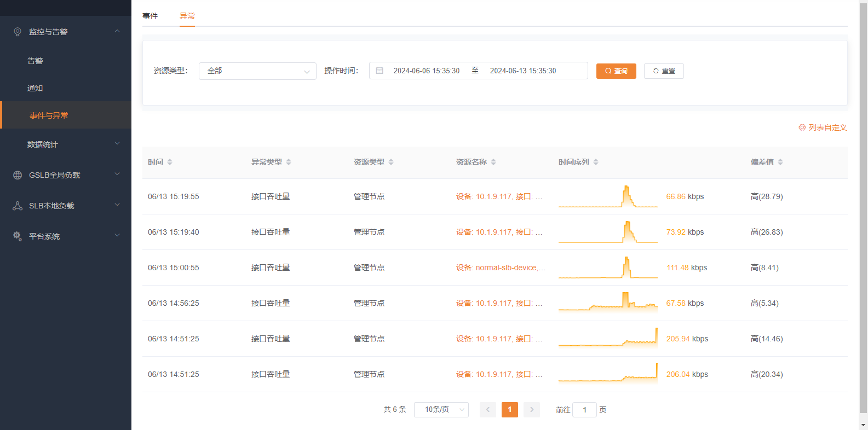Sort by 偏差值 column sort icon

[780, 162]
